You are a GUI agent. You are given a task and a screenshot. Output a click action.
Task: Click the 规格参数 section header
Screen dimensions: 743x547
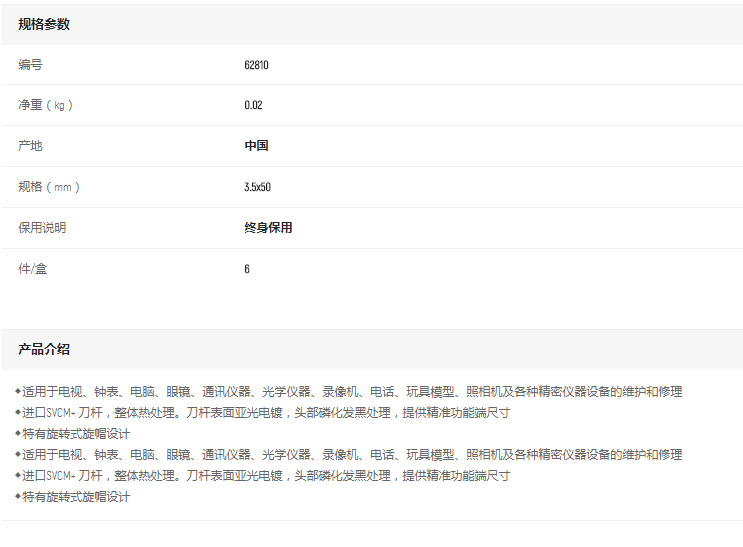pyautogui.click(x=44, y=24)
